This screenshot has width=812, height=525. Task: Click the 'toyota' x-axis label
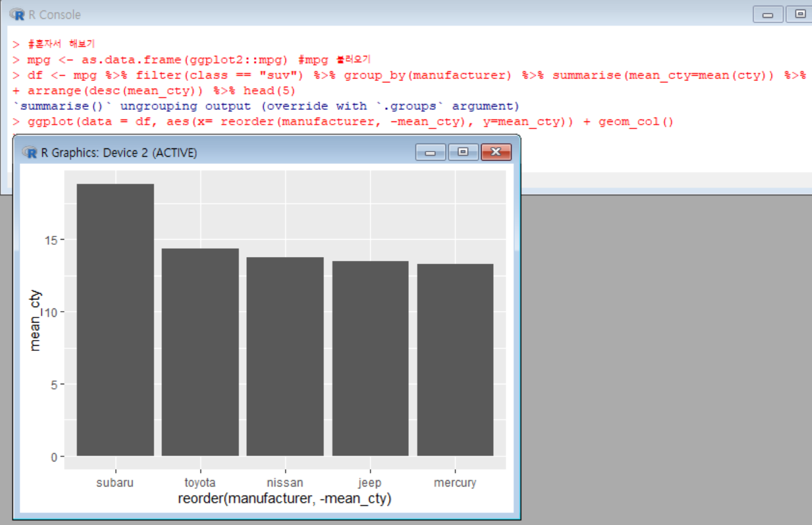(200, 483)
